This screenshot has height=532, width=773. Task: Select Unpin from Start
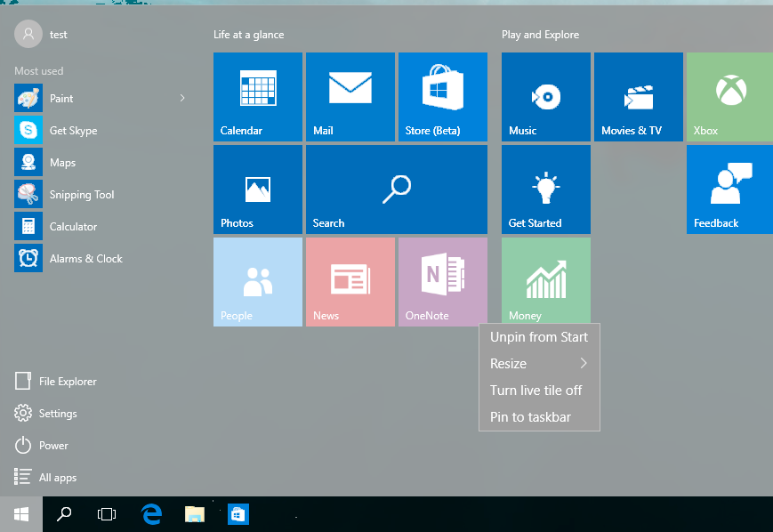pos(539,337)
